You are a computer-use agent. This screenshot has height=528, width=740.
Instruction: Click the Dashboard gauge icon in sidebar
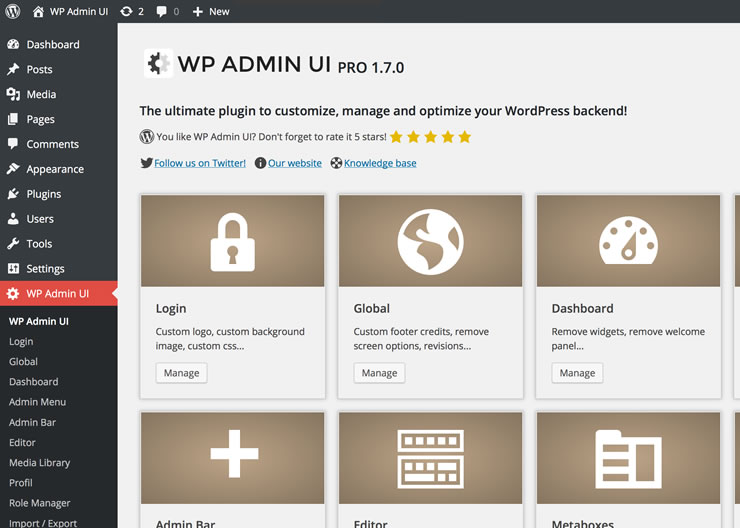coord(13,44)
